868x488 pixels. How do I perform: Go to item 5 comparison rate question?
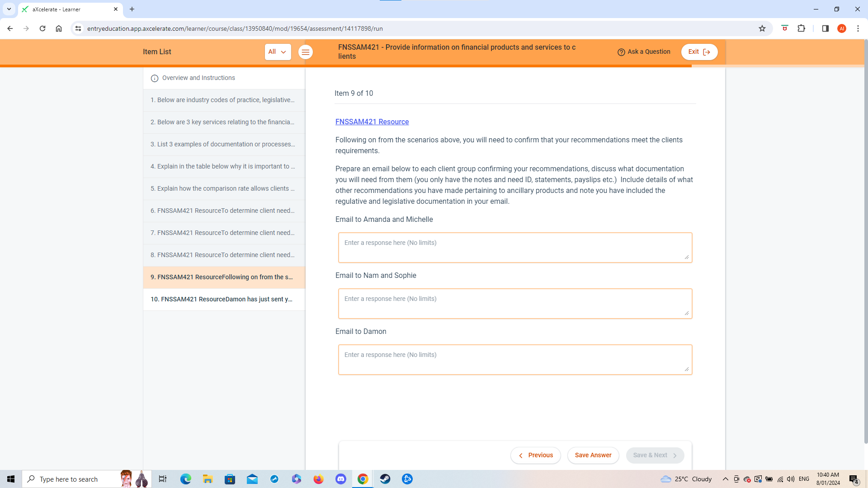[x=222, y=188]
